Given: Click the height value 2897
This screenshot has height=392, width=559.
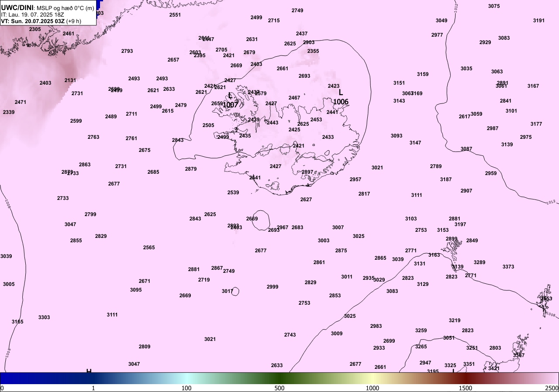Looking at the screenshot, I should point(307,172).
